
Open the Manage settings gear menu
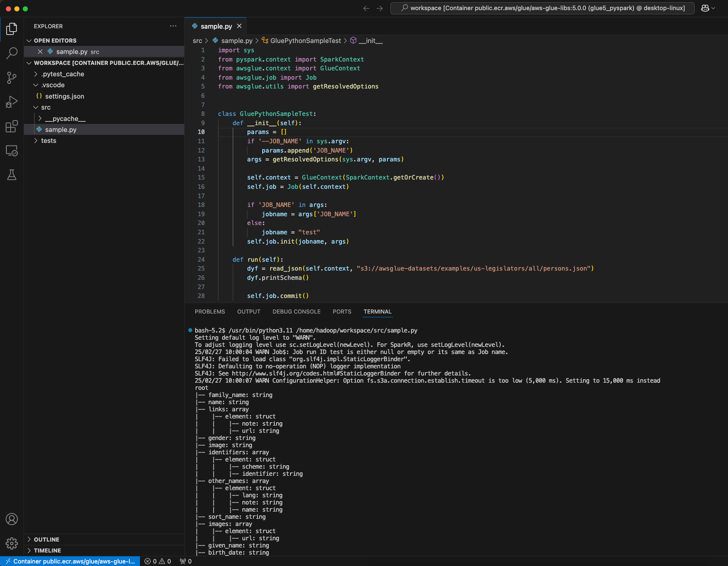12,543
